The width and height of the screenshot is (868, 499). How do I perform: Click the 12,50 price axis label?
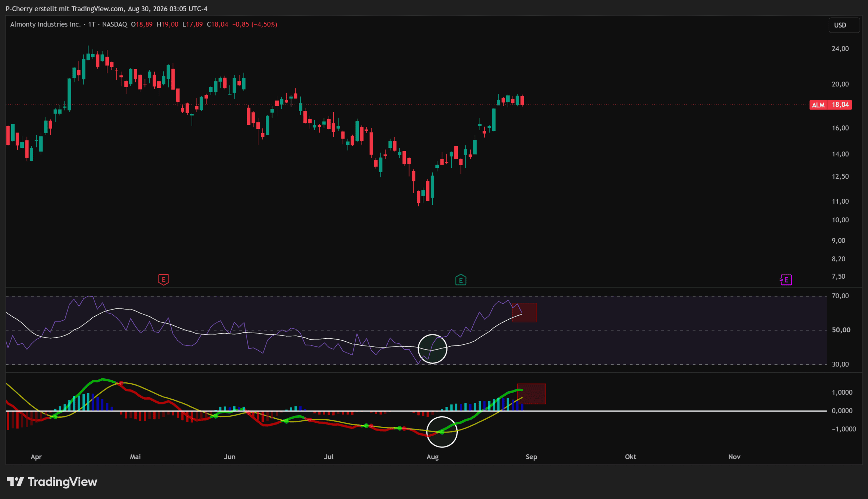[840, 177]
